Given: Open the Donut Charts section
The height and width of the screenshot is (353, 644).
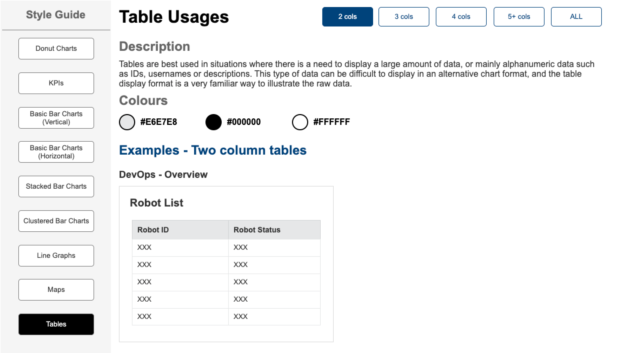Looking at the screenshot, I should (x=56, y=49).
